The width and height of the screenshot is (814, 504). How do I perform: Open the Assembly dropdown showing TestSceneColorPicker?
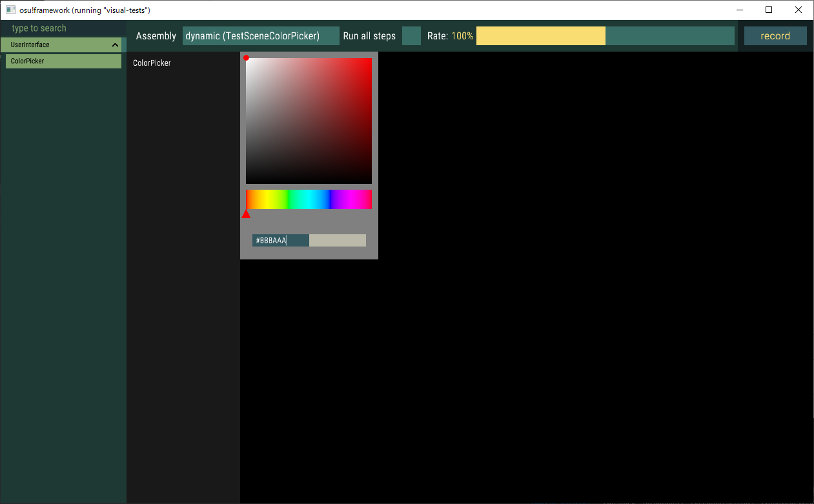click(x=260, y=35)
